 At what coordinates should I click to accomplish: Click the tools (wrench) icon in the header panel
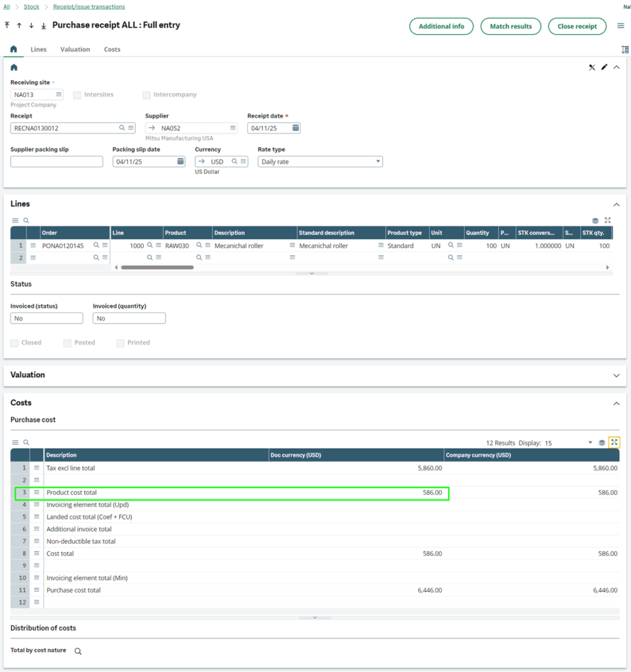pyautogui.click(x=592, y=67)
